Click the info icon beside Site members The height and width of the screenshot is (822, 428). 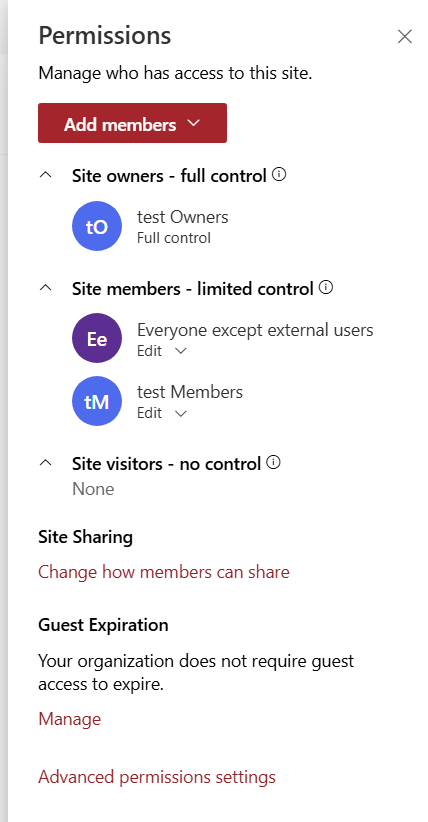[326, 288]
